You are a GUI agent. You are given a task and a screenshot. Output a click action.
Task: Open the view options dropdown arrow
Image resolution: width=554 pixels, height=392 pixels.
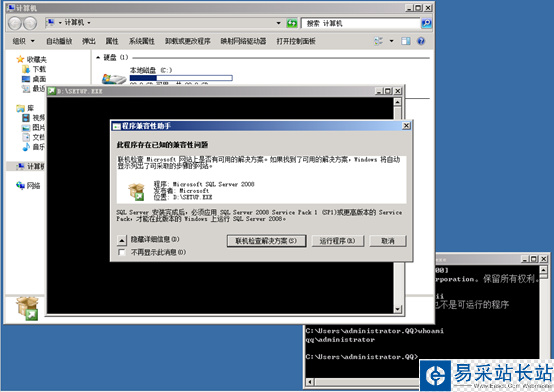pos(391,41)
